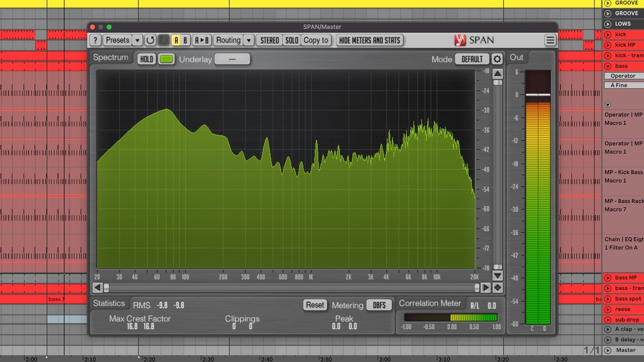Unfold the bass - trans track

click(x=608, y=288)
